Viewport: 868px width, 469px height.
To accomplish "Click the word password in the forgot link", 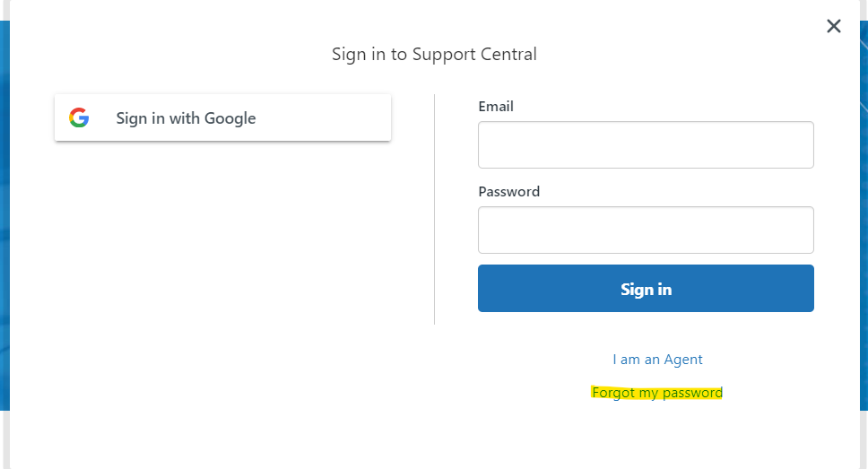I will point(692,393).
